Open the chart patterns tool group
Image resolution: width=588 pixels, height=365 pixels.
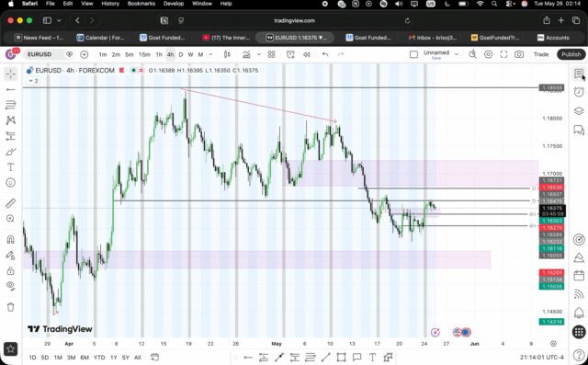(x=10, y=120)
